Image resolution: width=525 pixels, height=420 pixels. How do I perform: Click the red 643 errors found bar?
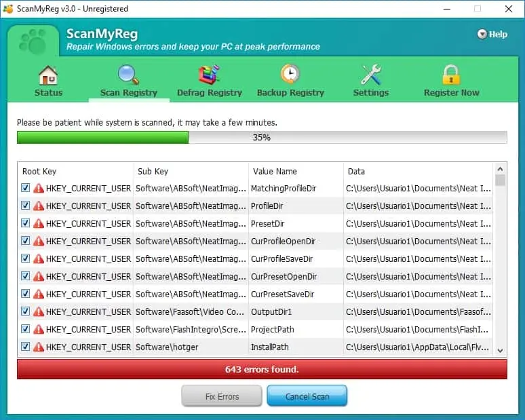[262, 369]
